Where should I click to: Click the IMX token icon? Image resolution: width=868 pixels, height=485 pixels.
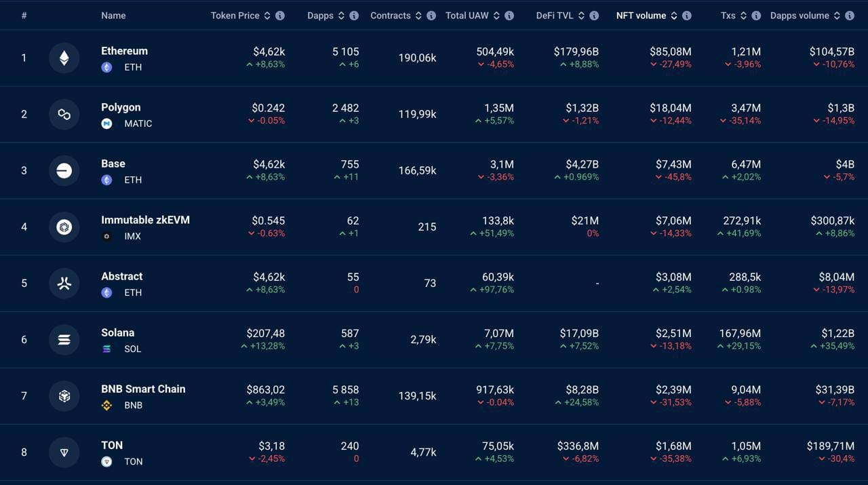[106, 236]
